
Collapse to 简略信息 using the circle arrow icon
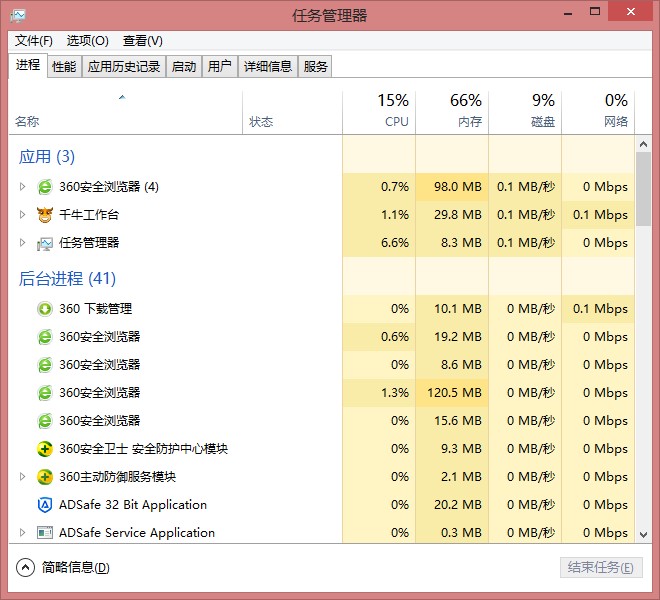25,568
